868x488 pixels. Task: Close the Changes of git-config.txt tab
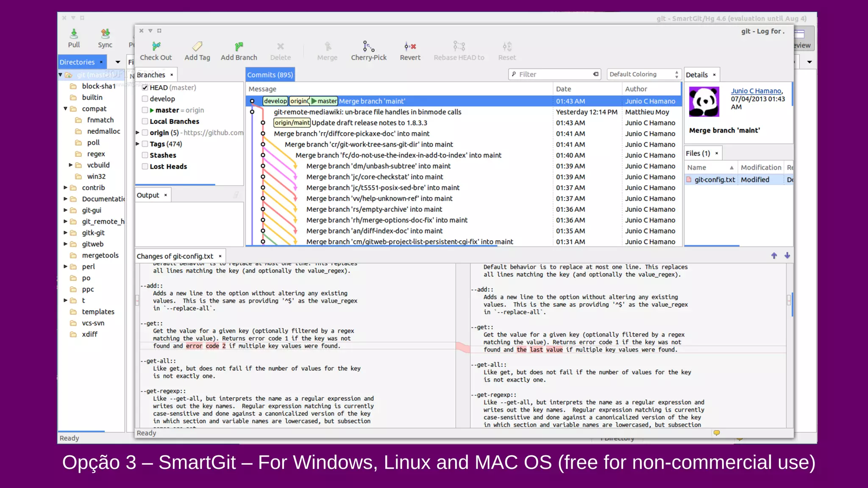click(220, 256)
